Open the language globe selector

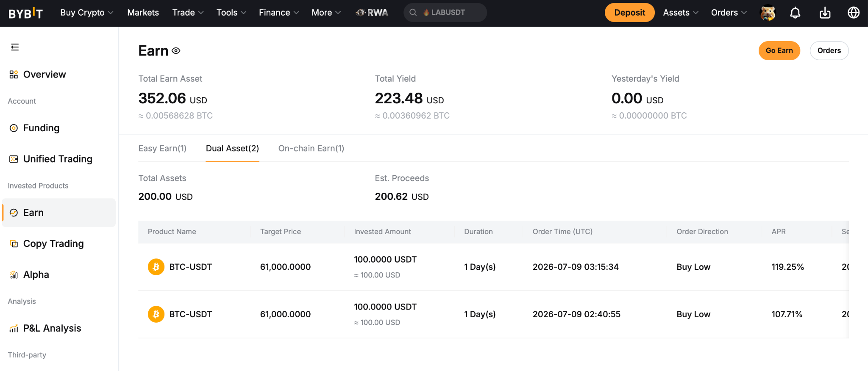pyautogui.click(x=854, y=13)
